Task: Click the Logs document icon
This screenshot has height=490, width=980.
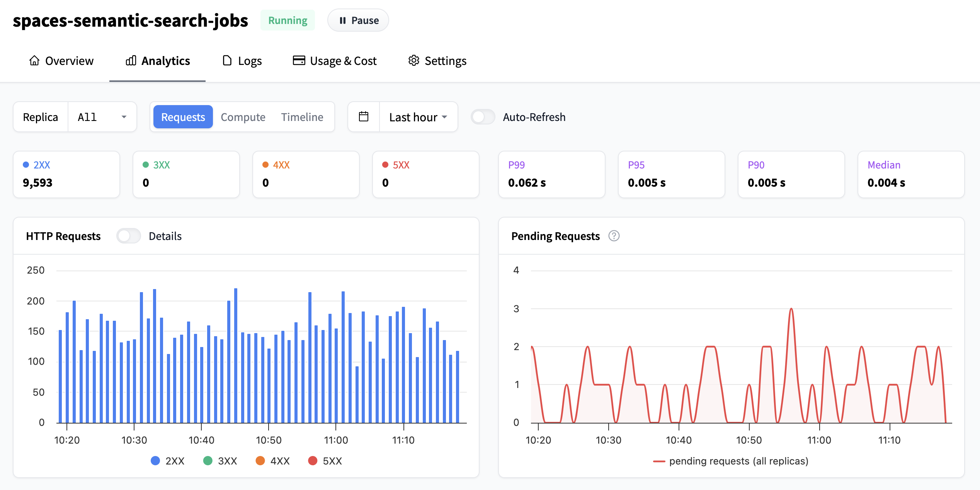Action: [227, 61]
